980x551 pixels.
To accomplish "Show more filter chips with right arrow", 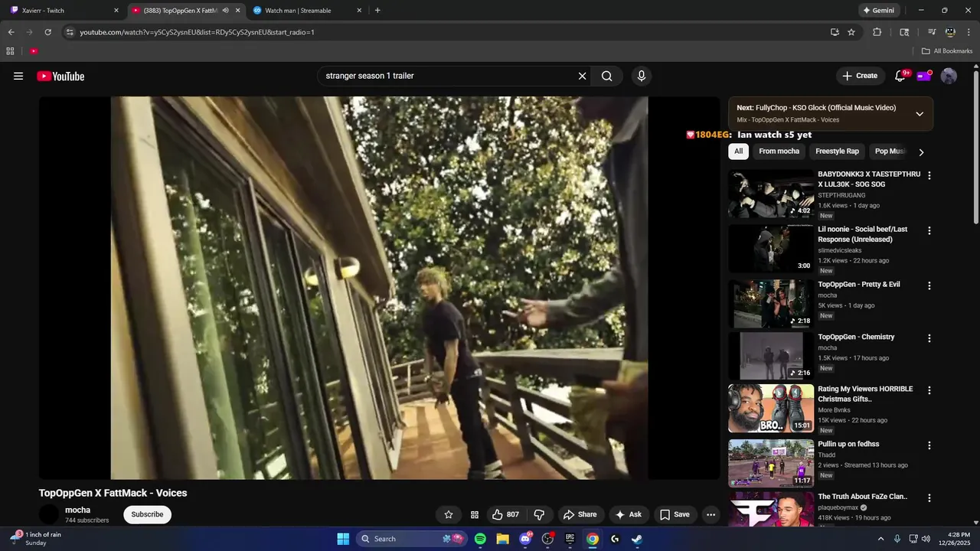I will coord(921,152).
